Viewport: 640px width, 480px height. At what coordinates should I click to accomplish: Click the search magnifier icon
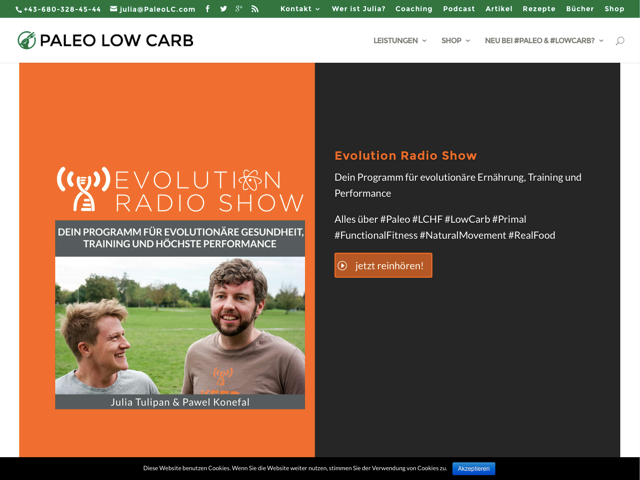pyautogui.click(x=620, y=40)
